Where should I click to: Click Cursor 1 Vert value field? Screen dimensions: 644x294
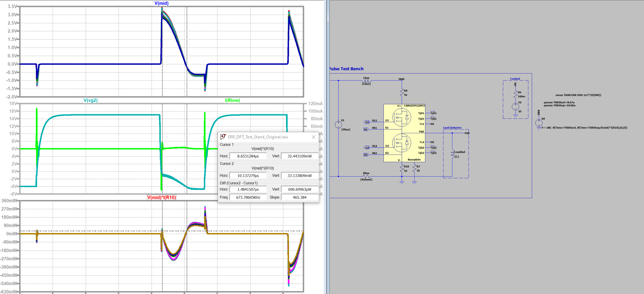click(x=299, y=156)
